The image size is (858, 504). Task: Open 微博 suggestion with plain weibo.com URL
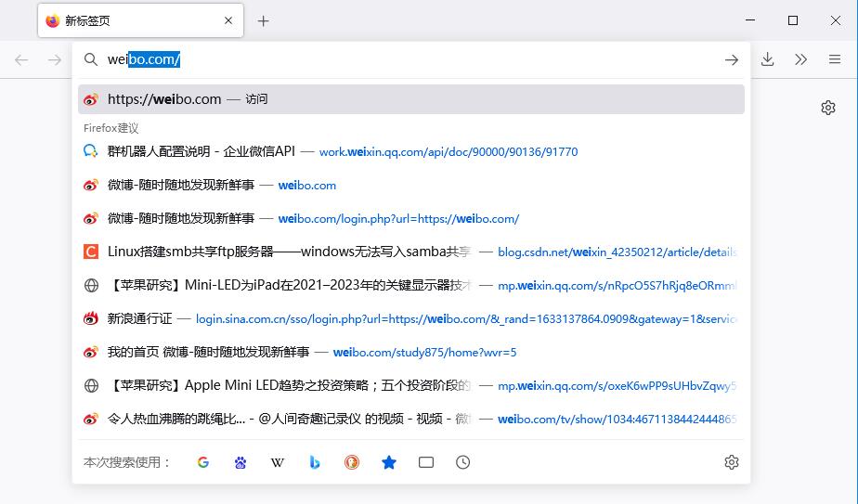point(411,185)
